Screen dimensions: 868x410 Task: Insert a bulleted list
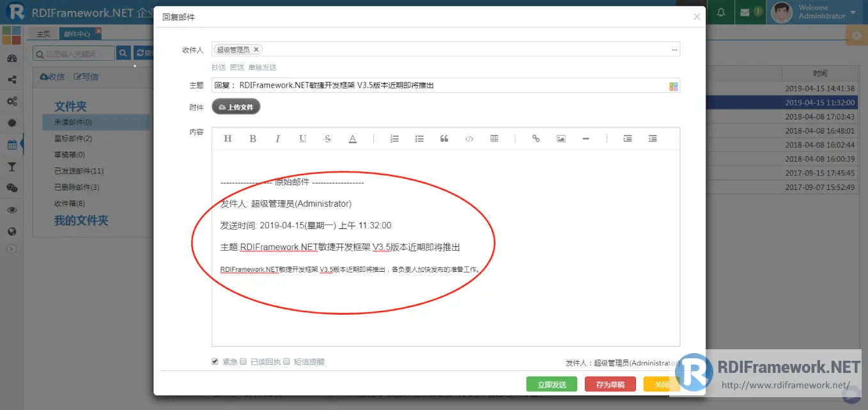pyautogui.click(x=419, y=139)
